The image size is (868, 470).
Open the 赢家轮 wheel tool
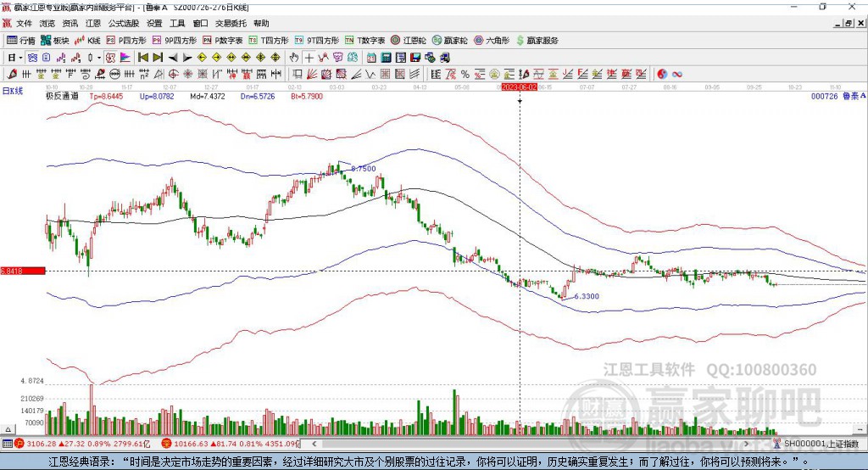[449, 41]
